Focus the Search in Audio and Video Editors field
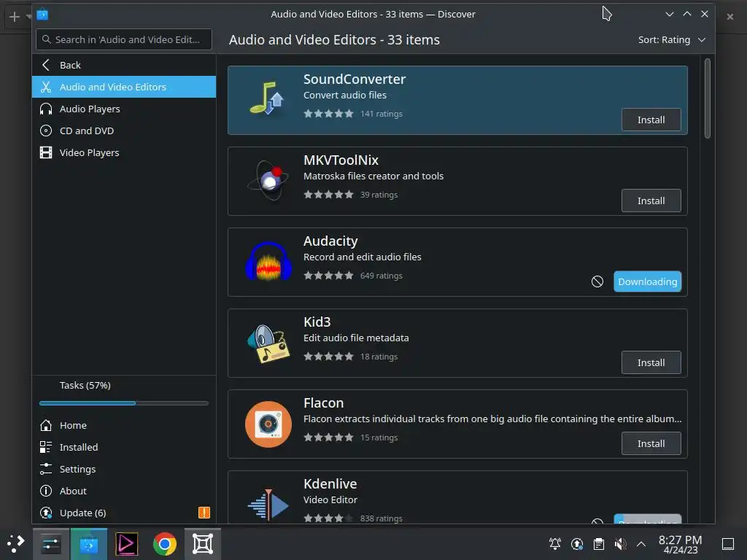 [x=124, y=39]
